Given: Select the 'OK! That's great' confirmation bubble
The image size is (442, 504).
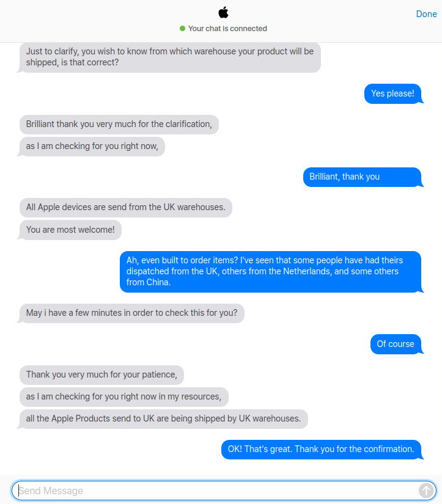Looking at the screenshot, I should pos(322,450).
